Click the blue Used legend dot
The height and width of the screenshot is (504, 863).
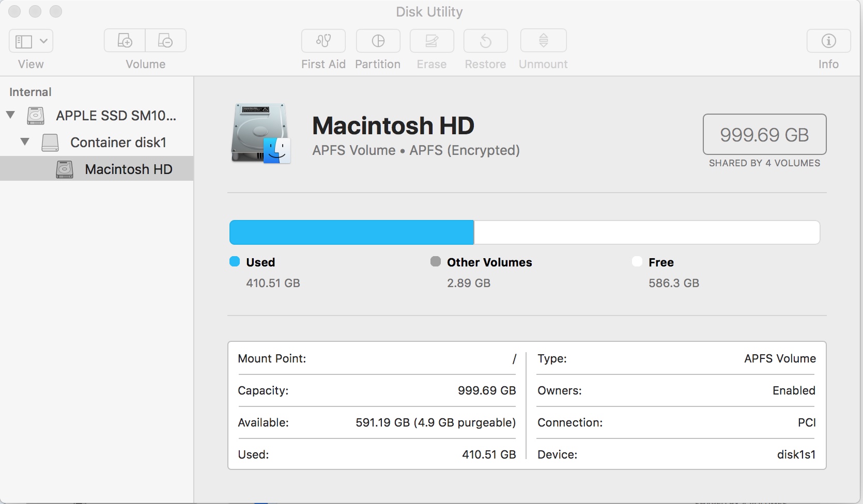[235, 261]
